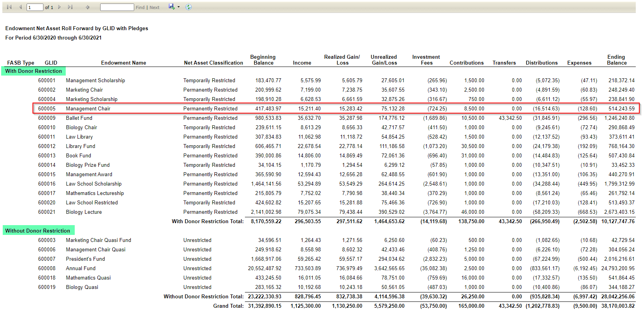Viewport: 644px width, 314px height.
Task: Go to next page of report
Action: click(59, 7)
